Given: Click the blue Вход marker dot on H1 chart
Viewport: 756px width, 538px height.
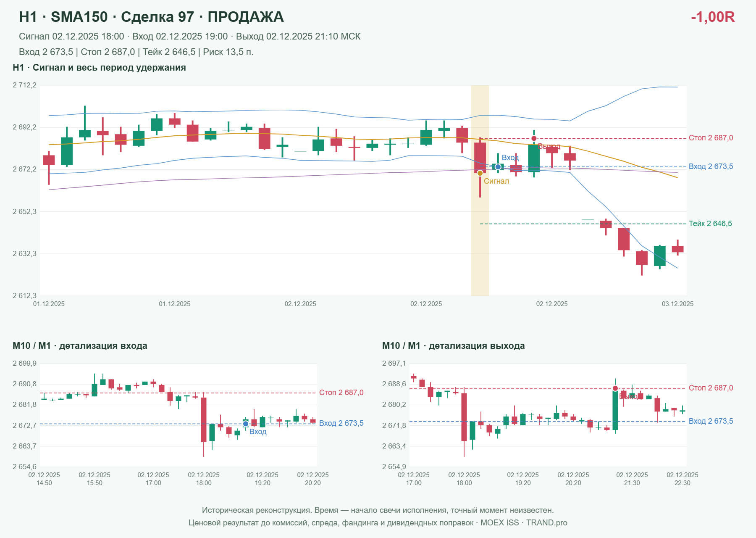Looking at the screenshot, I should click(498, 167).
